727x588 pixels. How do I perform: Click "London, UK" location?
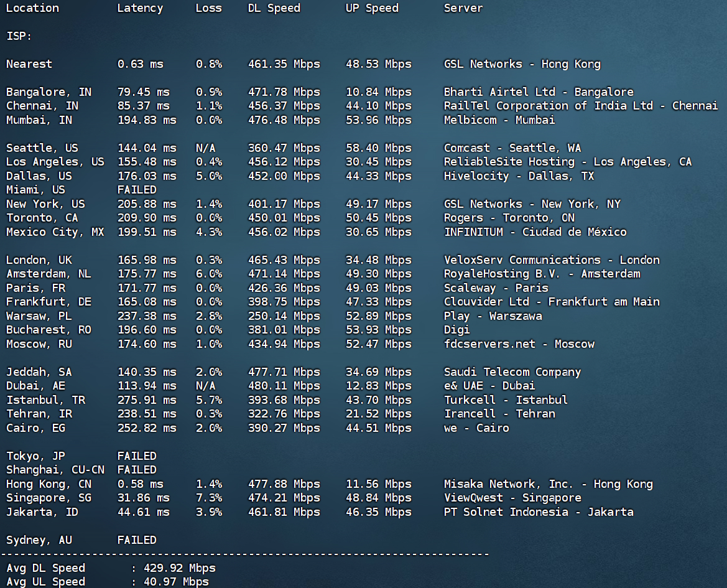tap(39, 260)
